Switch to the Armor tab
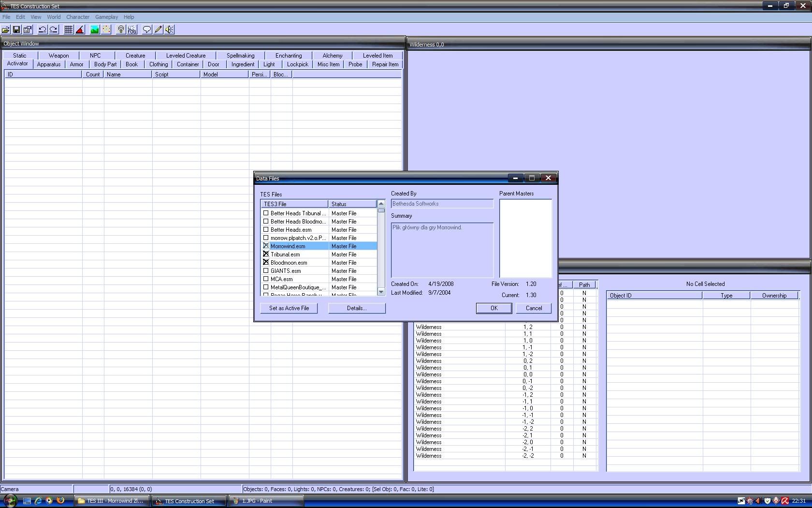This screenshot has width=812, height=508. (x=76, y=64)
